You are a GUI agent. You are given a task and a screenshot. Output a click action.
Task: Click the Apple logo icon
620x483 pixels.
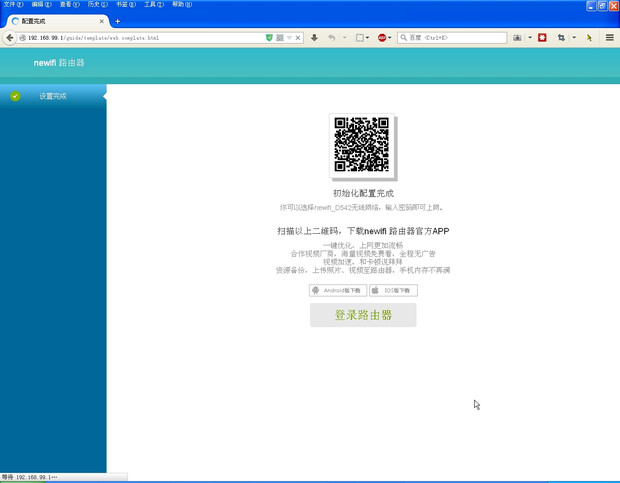375,290
